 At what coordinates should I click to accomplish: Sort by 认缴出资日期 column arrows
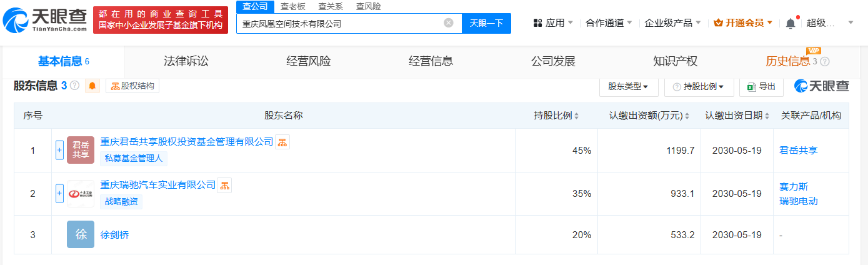(x=767, y=116)
